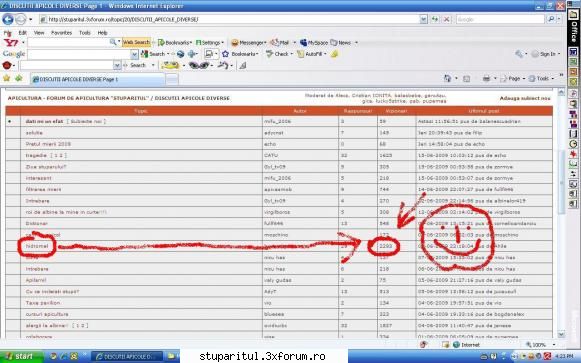Click the blue globe icon in Google toolbar

180,54
